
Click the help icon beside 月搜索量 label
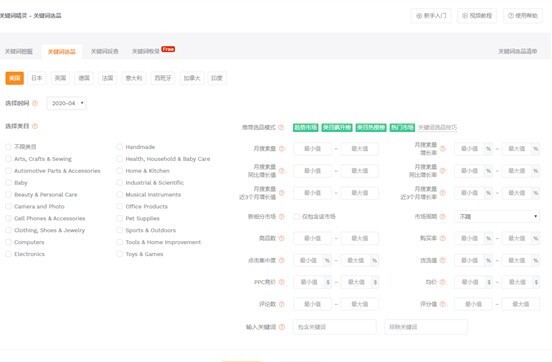tap(282, 149)
